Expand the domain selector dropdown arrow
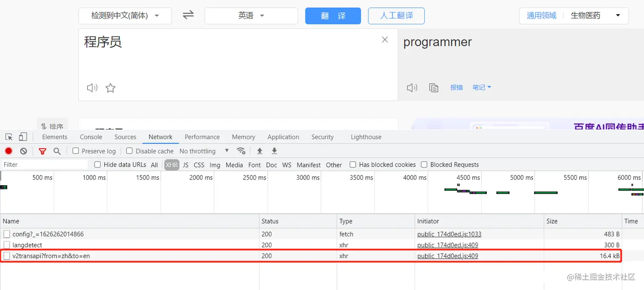644x290 pixels. tap(618, 16)
